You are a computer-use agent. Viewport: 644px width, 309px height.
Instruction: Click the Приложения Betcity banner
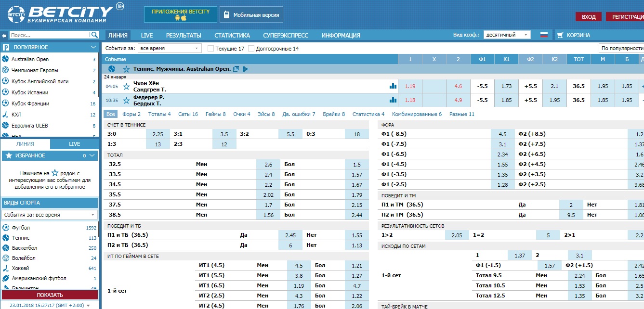coord(181,14)
